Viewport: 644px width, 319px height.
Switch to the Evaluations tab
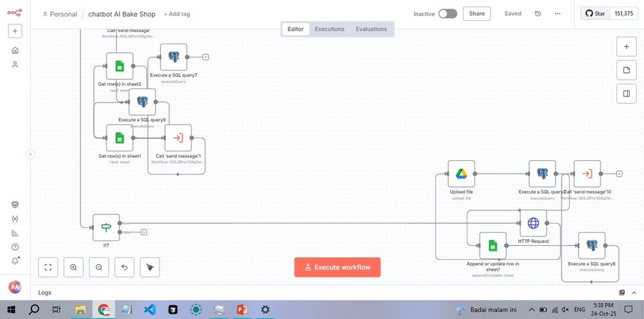pos(371,29)
